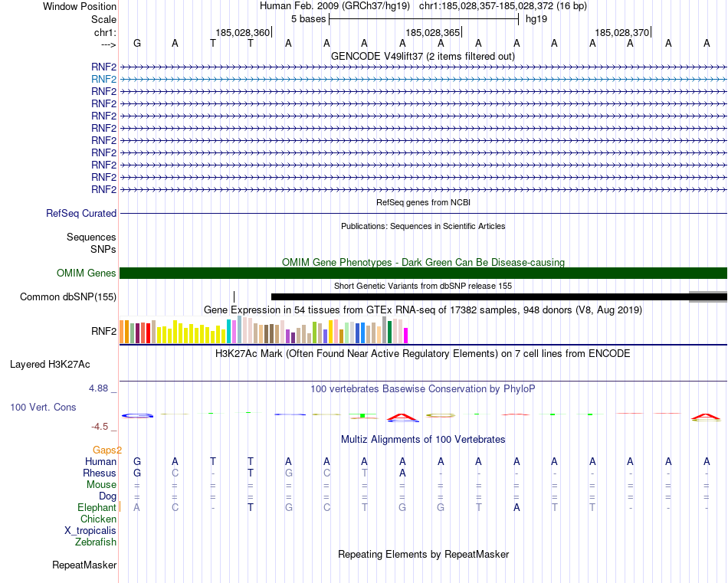Open 100 vertebrates Basewise Conservation by PhyloP title
The image size is (728, 583).
pos(423,389)
